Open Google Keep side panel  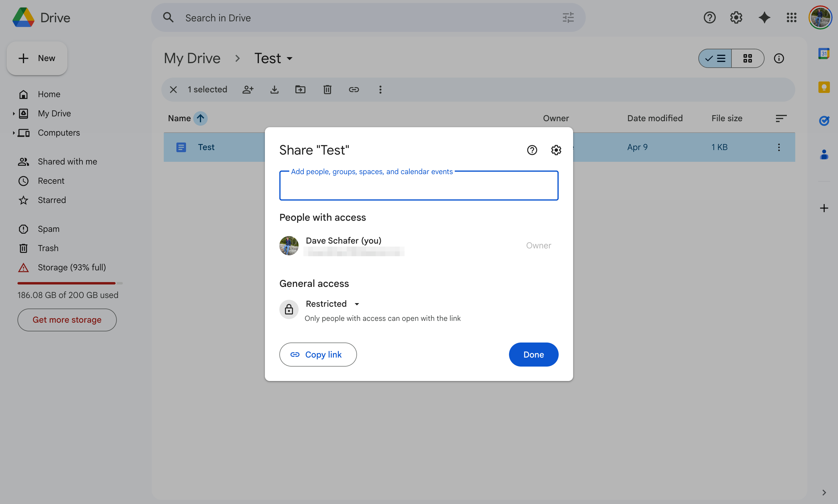(x=824, y=87)
